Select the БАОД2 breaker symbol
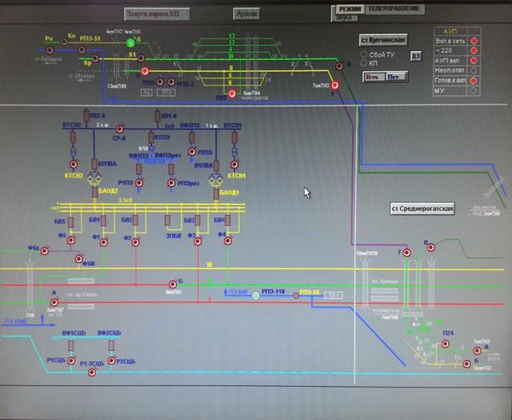Screen dimensions: 512x420 point(95,193)
